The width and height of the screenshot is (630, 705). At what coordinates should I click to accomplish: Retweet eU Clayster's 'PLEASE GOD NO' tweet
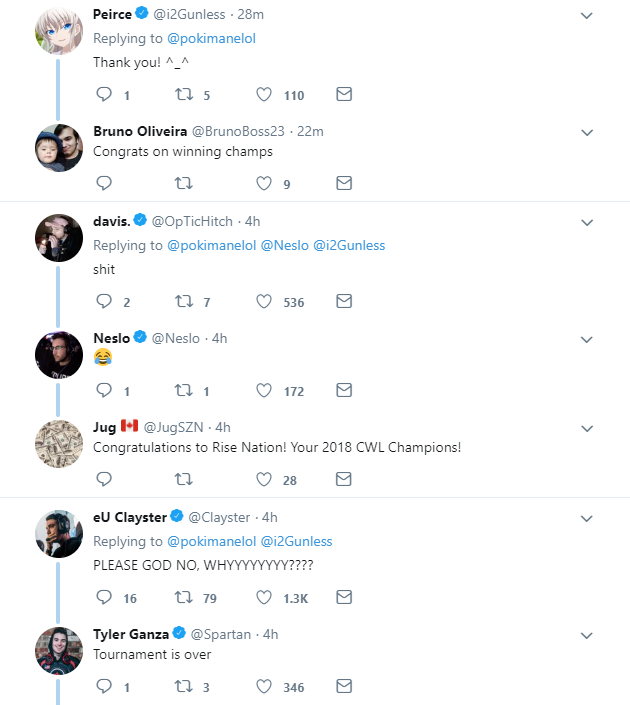[x=184, y=597]
